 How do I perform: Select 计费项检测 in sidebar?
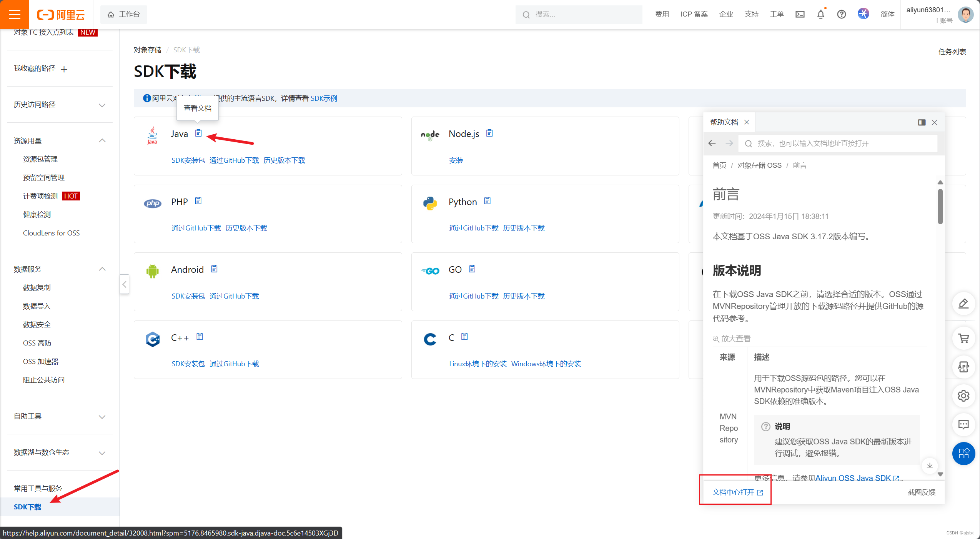(x=40, y=196)
